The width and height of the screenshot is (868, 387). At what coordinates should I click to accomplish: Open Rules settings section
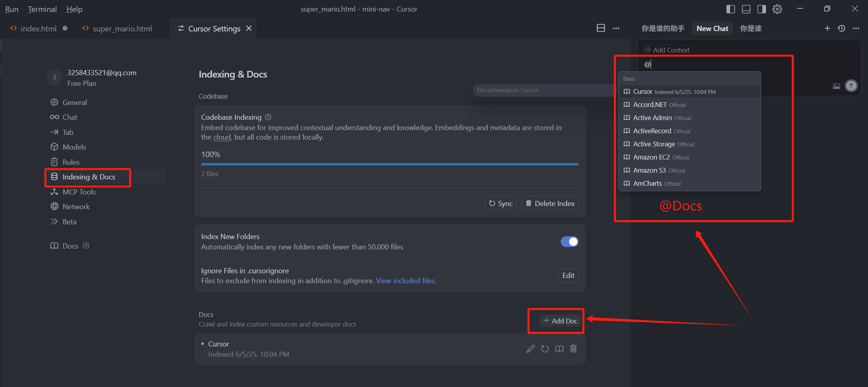click(71, 162)
